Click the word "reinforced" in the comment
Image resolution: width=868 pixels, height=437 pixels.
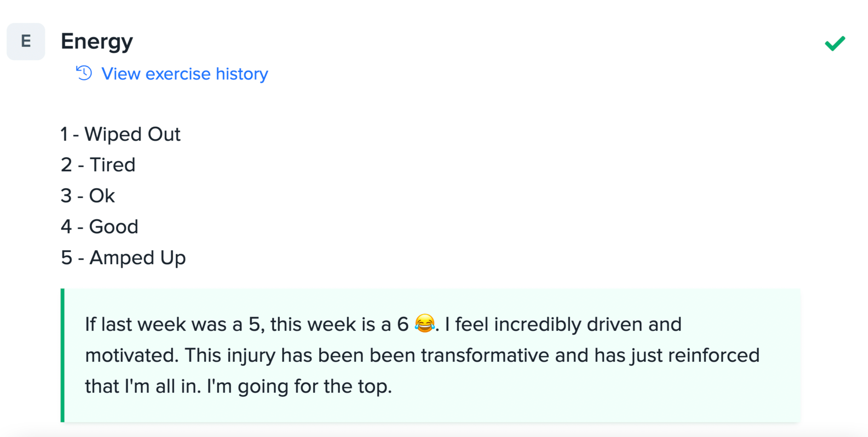(x=714, y=355)
